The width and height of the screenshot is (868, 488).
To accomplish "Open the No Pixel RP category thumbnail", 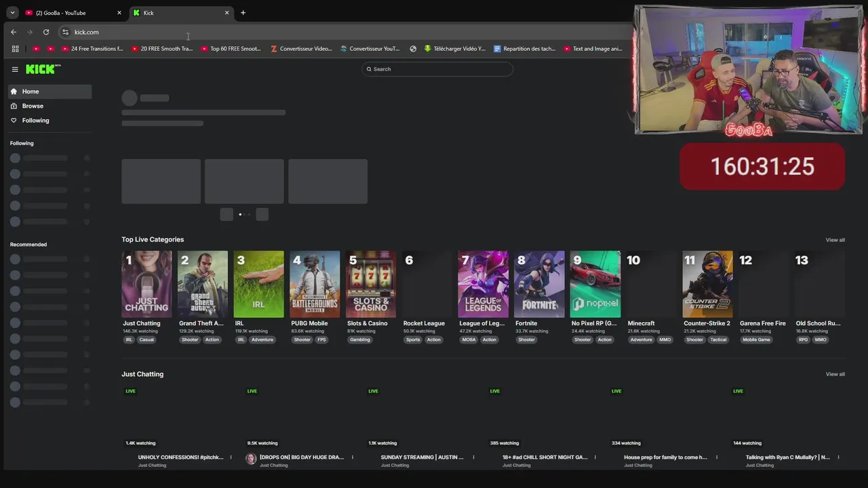I will click(x=595, y=284).
